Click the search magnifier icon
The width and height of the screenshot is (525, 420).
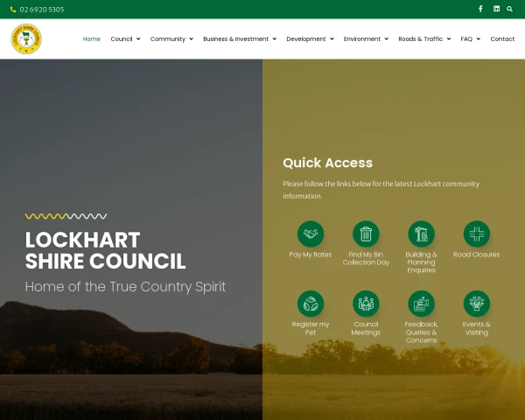(x=509, y=9)
